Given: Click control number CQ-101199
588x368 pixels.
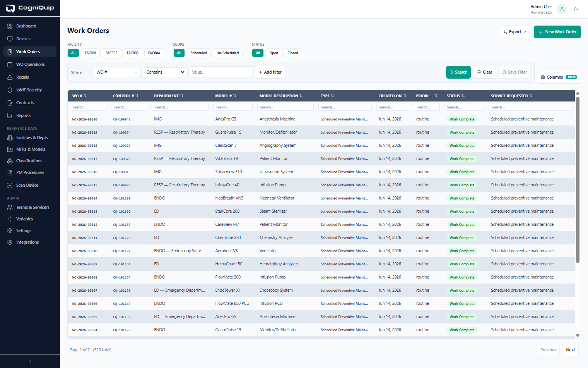Looking at the screenshot, I should point(122,198).
